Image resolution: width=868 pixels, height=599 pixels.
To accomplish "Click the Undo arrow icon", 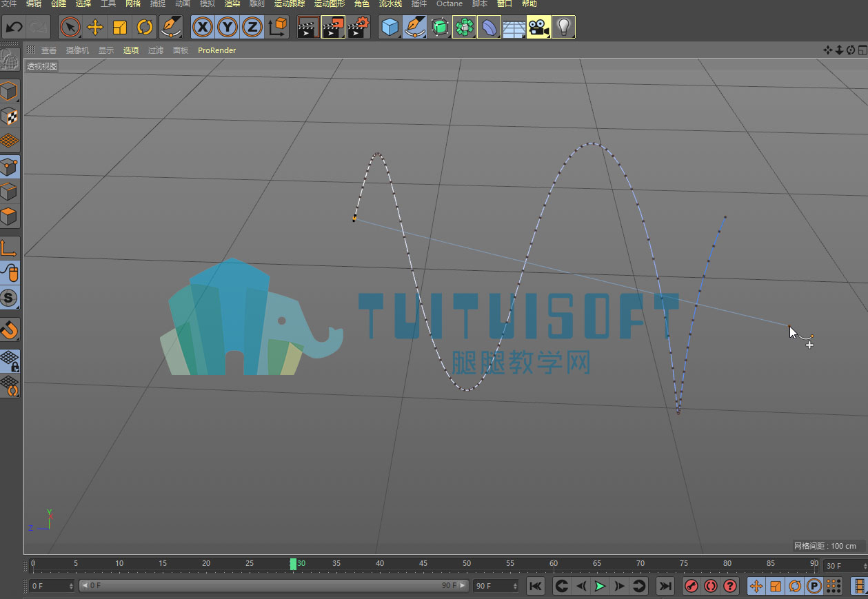I will (14, 28).
